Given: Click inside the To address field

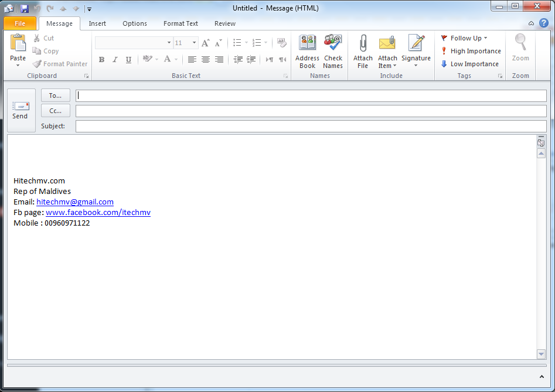Looking at the screenshot, I should (x=311, y=96).
